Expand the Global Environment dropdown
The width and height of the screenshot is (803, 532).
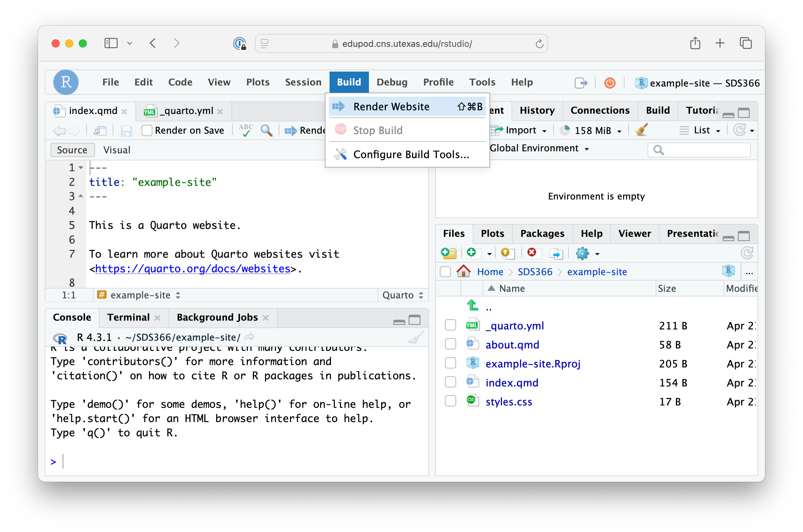(539, 148)
